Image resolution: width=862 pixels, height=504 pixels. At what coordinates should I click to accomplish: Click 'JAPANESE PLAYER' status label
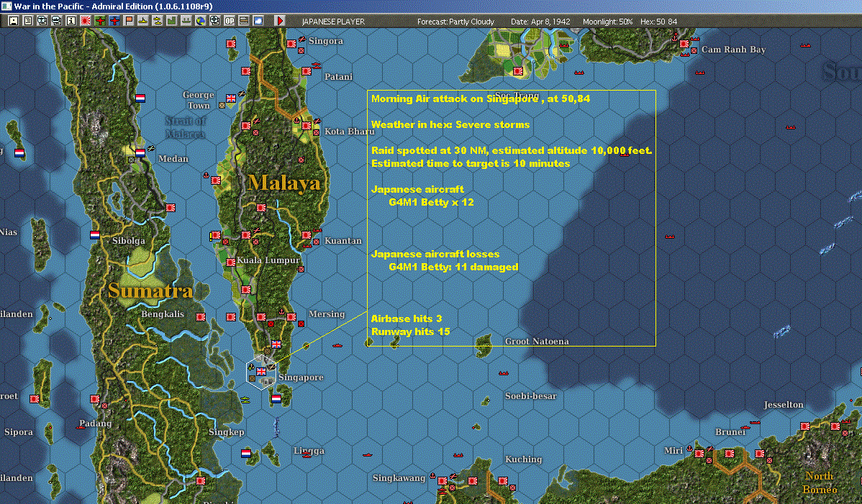pos(333,22)
